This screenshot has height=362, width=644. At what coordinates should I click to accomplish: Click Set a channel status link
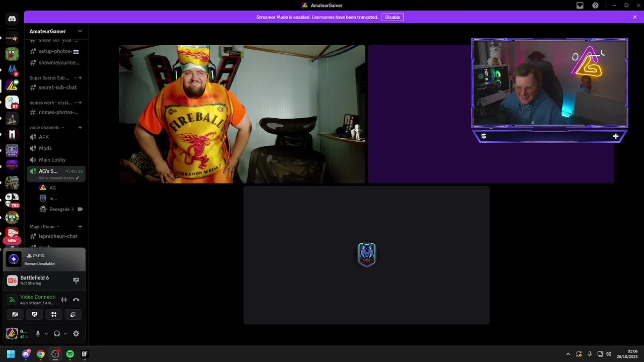click(x=56, y=178)
